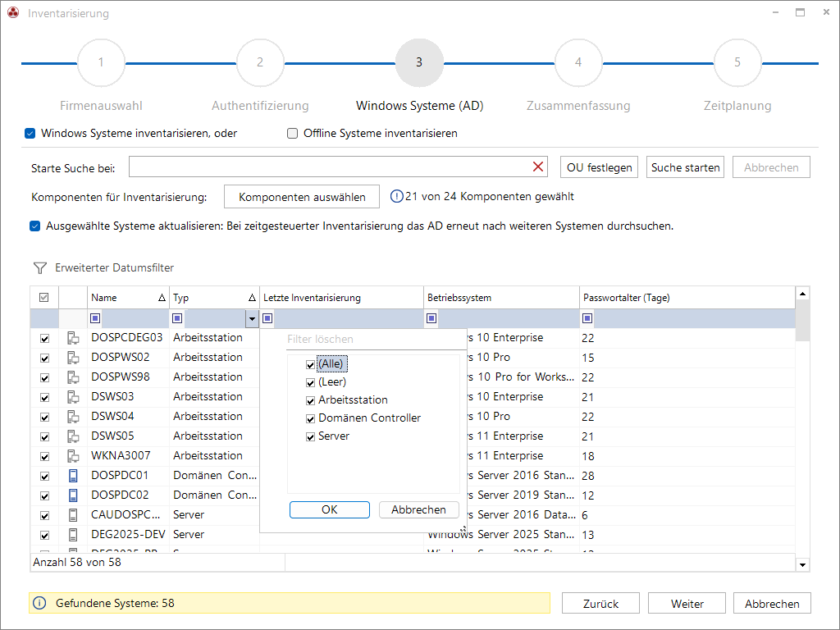The width and height of the screenshot is (840, 630).
Task: Click the workstation icon beside DSWS04
Action: pos(73,416)
